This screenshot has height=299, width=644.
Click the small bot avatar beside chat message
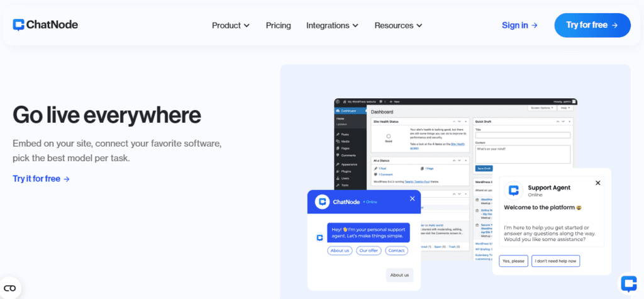319,238
